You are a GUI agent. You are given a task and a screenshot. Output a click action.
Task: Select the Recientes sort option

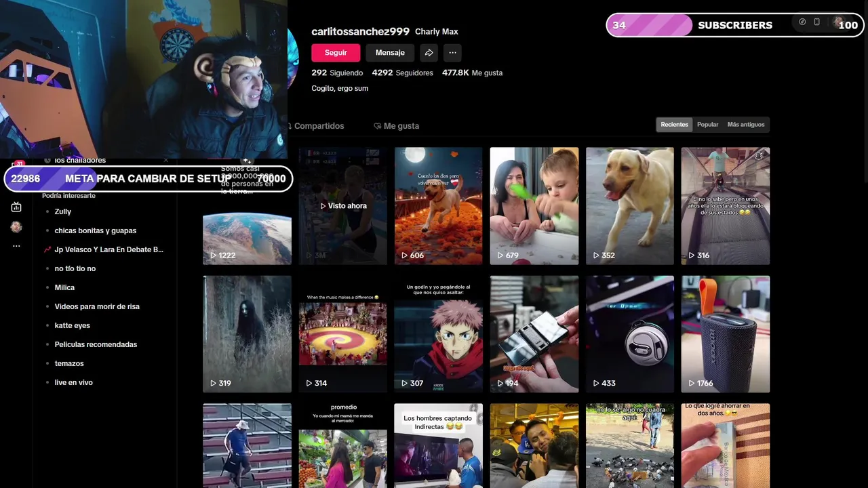tap(674, 125)
